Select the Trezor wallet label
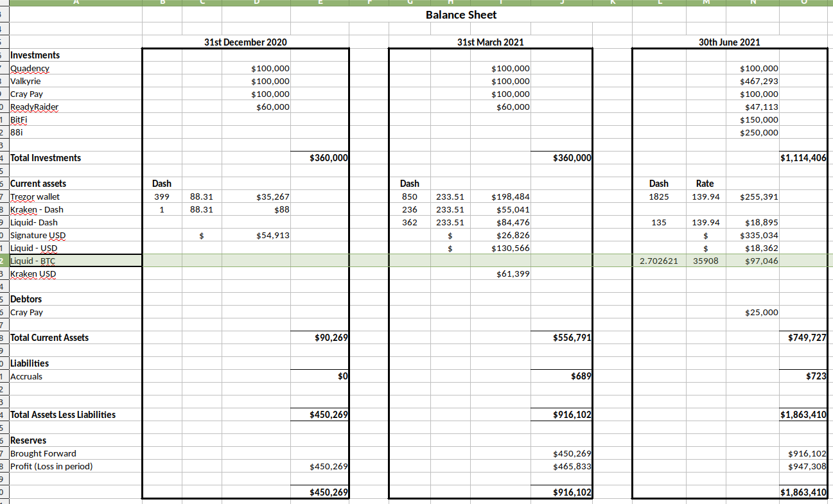Image resolution: width=833 pixels, height=504 pixels. click(35, 196)
